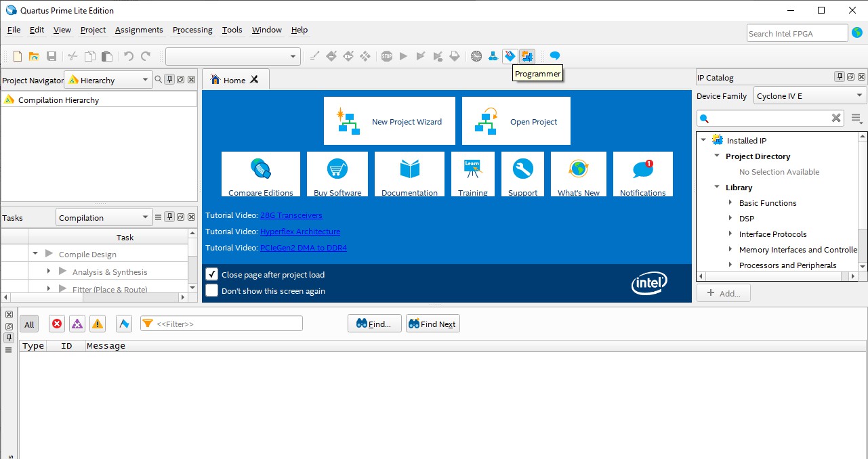Click Project Navigator search magnifier icon
868x459 pixels.
coord(158,80)
